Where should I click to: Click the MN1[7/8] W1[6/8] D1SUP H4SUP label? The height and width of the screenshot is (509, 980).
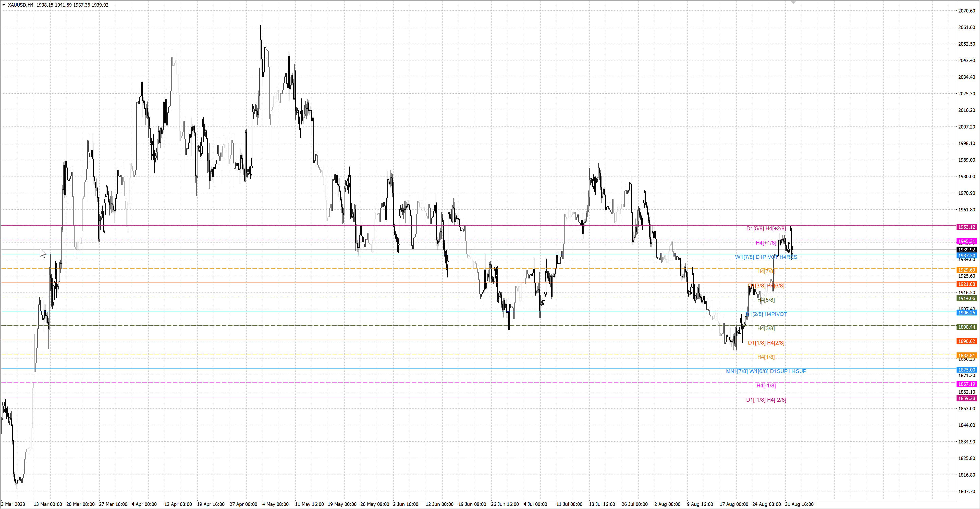[x=766, y=371]
